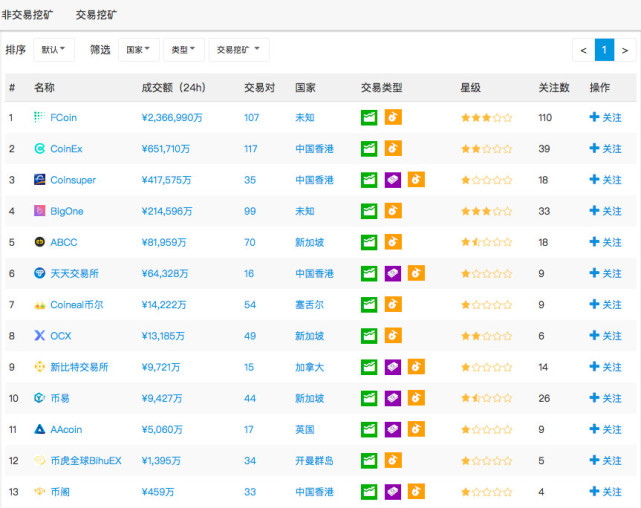Screen dimensions: 641x508
Task: Click ABCC's 新加坡 country link
Action: 309,242
